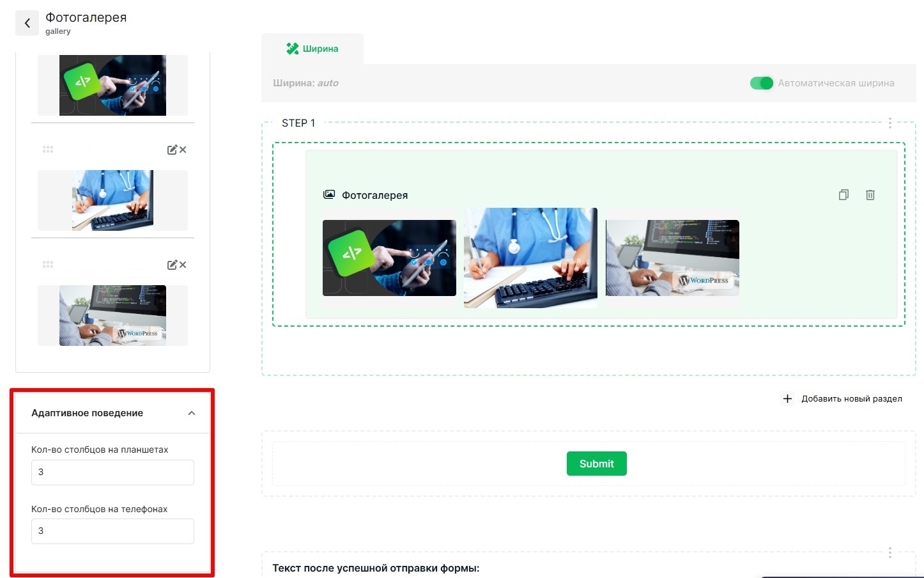
Task: Grab the drag handle of second image
Action: click(x=48, y=150)
